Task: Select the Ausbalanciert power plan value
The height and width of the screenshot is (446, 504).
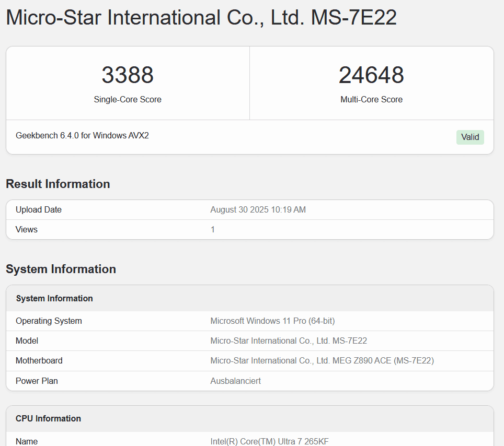Action: click(x=236, y=381)
